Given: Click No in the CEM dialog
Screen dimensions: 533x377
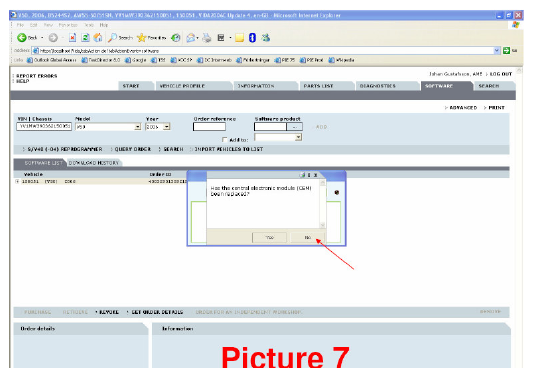Looking at the screenshot, I should coord(308,238).
